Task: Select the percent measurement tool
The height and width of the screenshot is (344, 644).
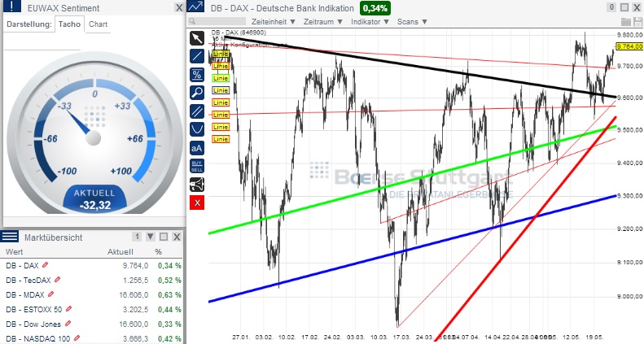Action: [197, 75]
